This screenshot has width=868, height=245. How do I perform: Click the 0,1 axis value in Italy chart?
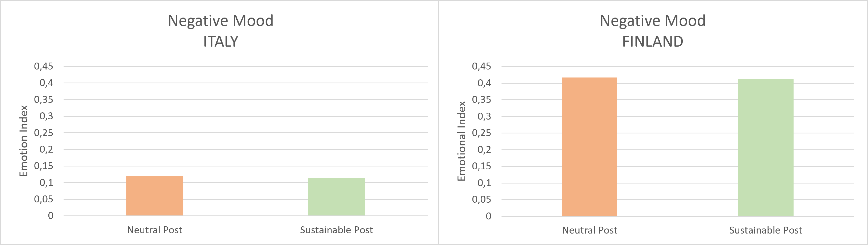click(47, 183)
